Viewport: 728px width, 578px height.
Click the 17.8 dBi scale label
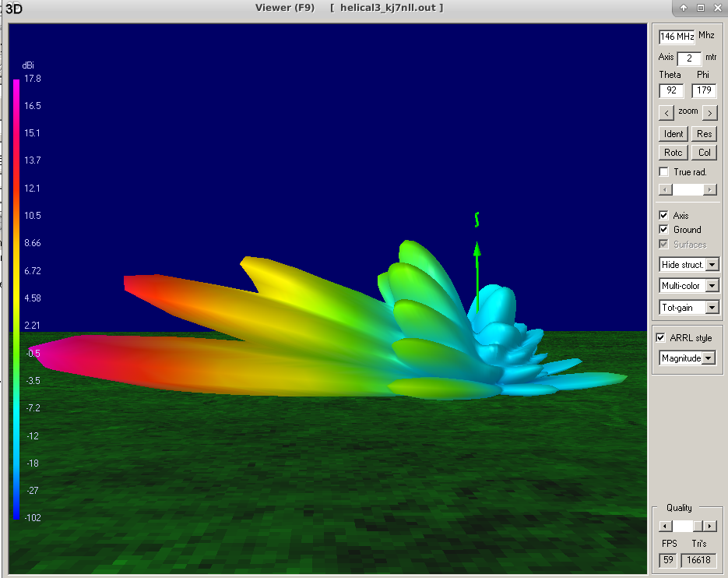click(x=33, y=79)
